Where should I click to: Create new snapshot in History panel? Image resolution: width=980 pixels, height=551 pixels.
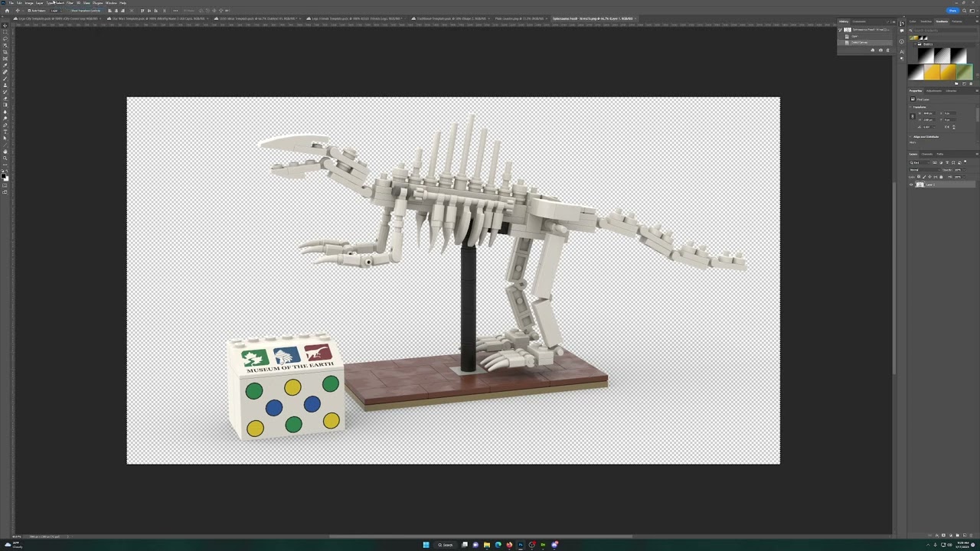[x=880, y=50]
